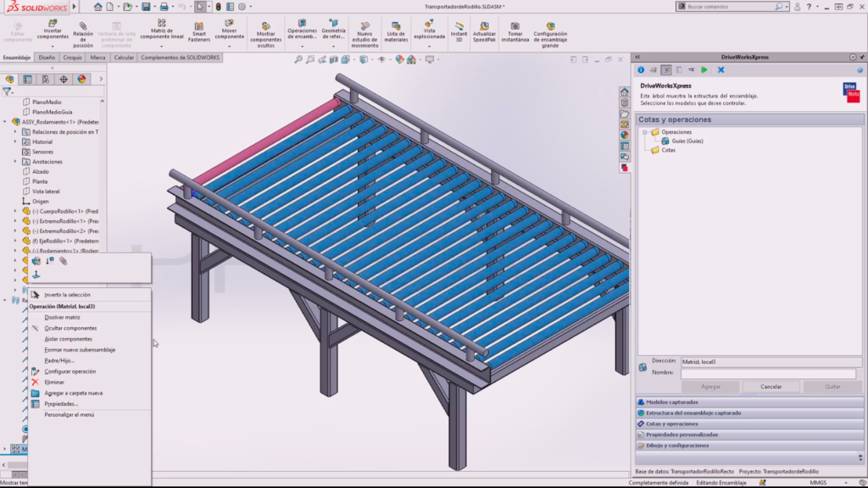Choose Invertir la selección from context menu
The image size is (868, 488).
click(x=89, y=295)
